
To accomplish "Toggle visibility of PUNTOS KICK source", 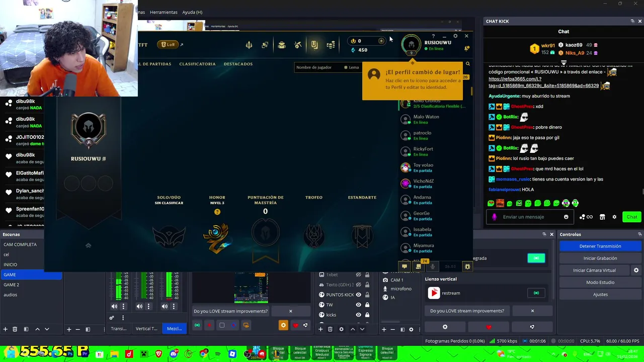I will tap(359, 295).
